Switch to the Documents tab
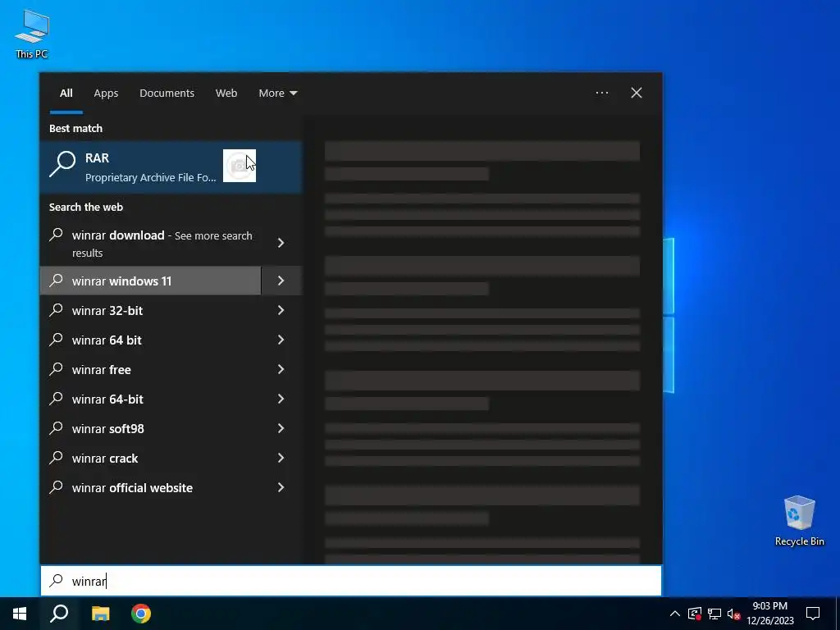Image resolution: width=840 pixels, height=630 pixels. [167, 94]
